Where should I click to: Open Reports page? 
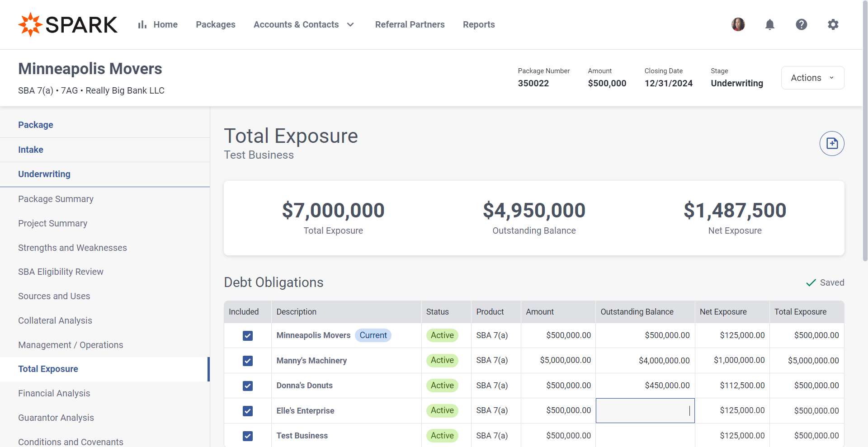(x=479, y=24)
